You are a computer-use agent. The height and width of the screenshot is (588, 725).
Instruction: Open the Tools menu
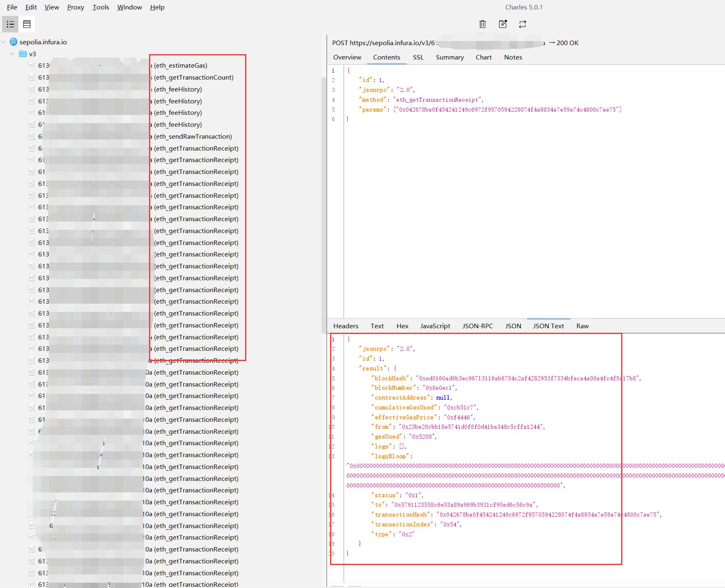click(101, 7)
